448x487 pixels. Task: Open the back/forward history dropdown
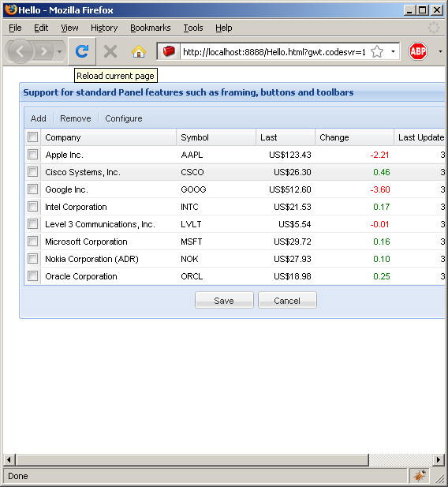(x=60, y=51)
